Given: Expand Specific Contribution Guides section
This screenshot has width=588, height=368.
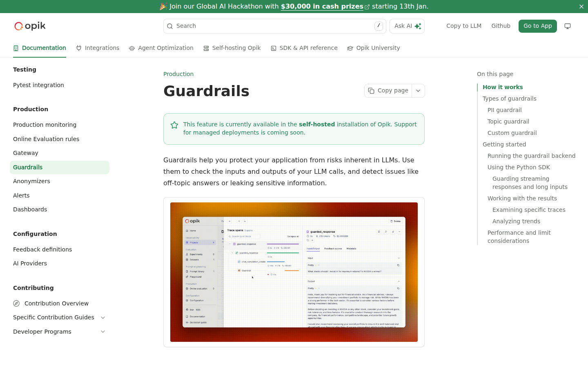Looking at the screenshot, I should pos(103,318).
